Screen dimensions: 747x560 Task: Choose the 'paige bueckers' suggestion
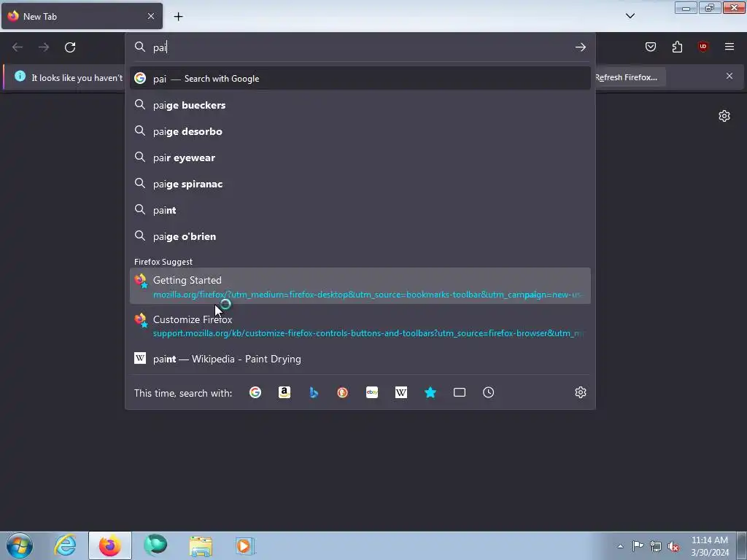[x=360, y=105]
